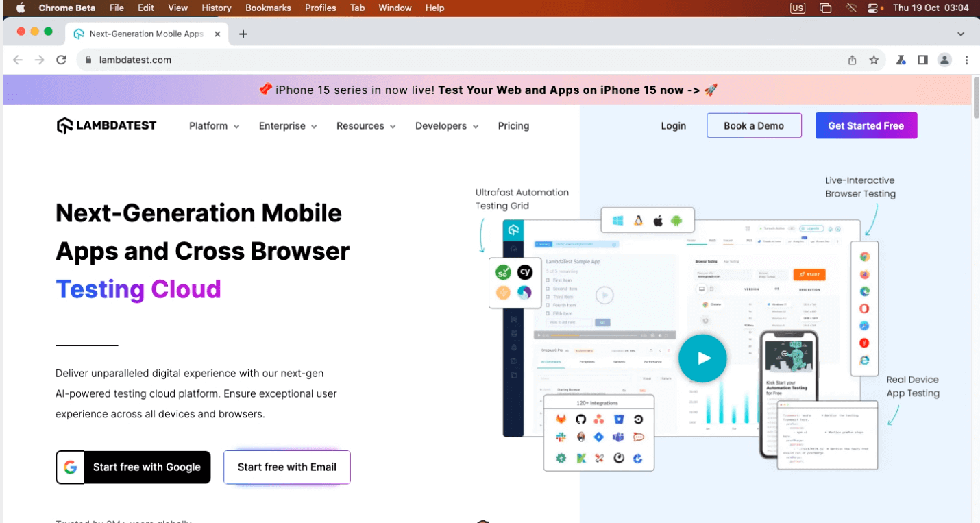This screenshot has width=980, height=523.
Task: Open the Jira integration icon
Action: (x=599, y=437)
